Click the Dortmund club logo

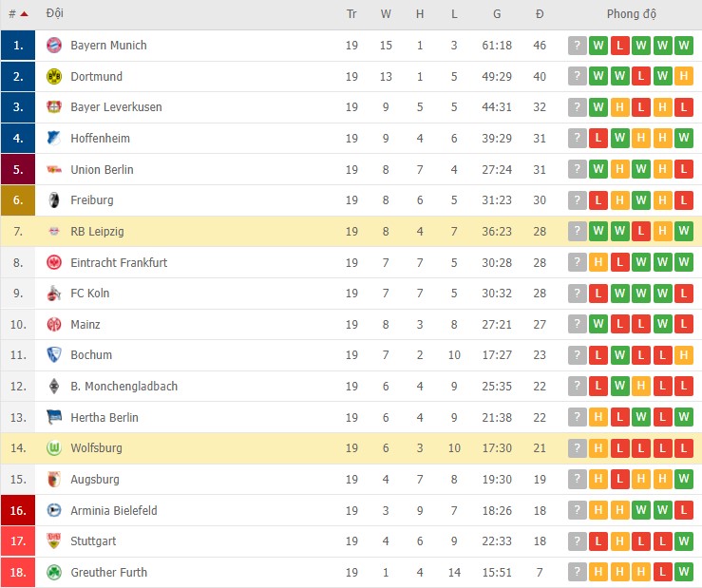tap(54, 77)
